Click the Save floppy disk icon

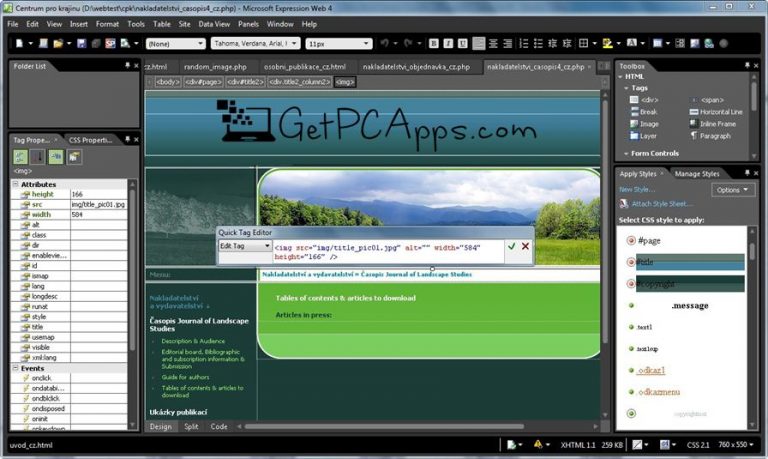tap(82, 44)
